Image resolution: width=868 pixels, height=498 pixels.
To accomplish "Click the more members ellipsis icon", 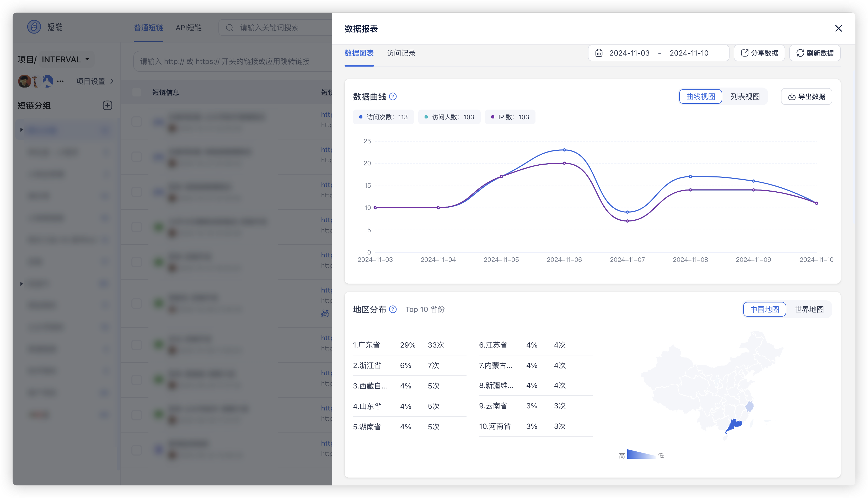I will tap(60, 82).
